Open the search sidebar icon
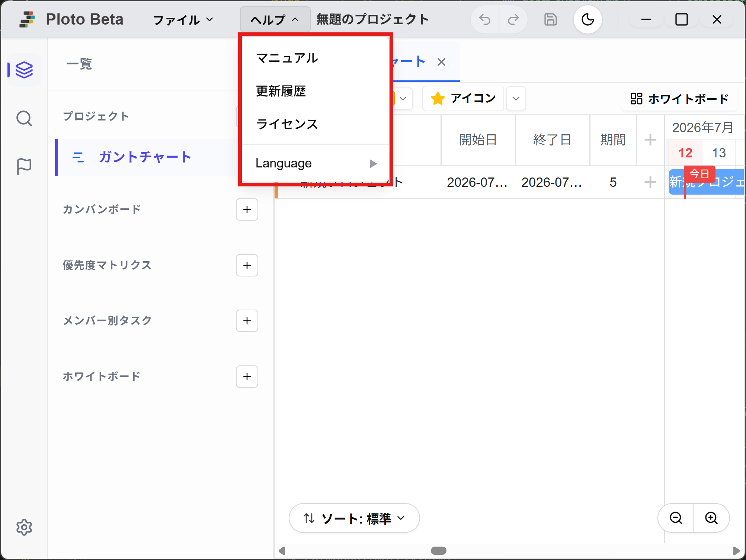746x560 pixels. [24, 119]
